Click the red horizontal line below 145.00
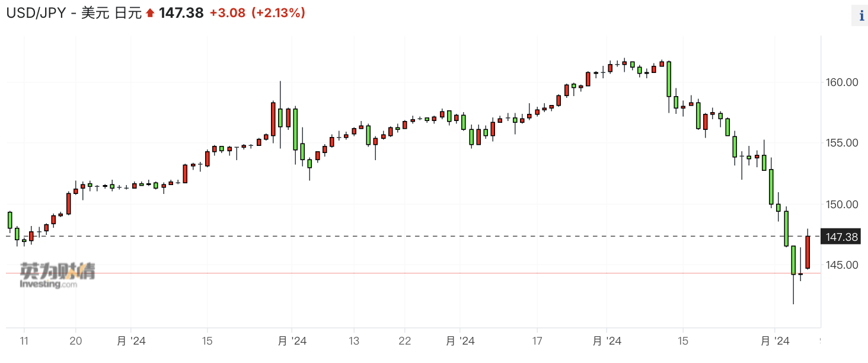The width and height of the screenshot is (868, 363). (x=415, y=273)
